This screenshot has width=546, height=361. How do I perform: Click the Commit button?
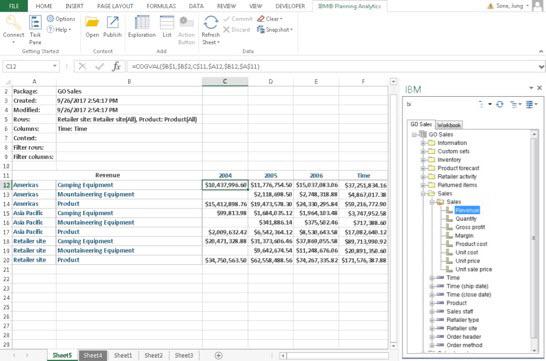pos(238,19)
